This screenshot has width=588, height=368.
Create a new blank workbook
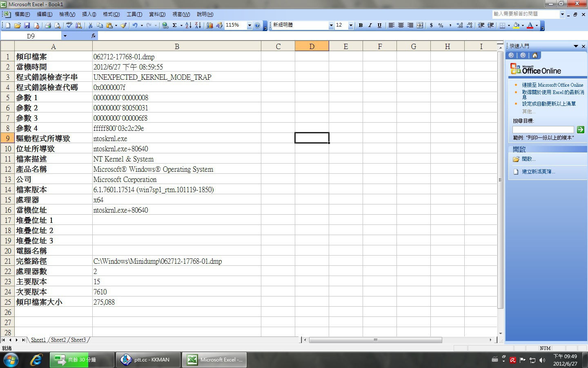[x=8, y=25]
